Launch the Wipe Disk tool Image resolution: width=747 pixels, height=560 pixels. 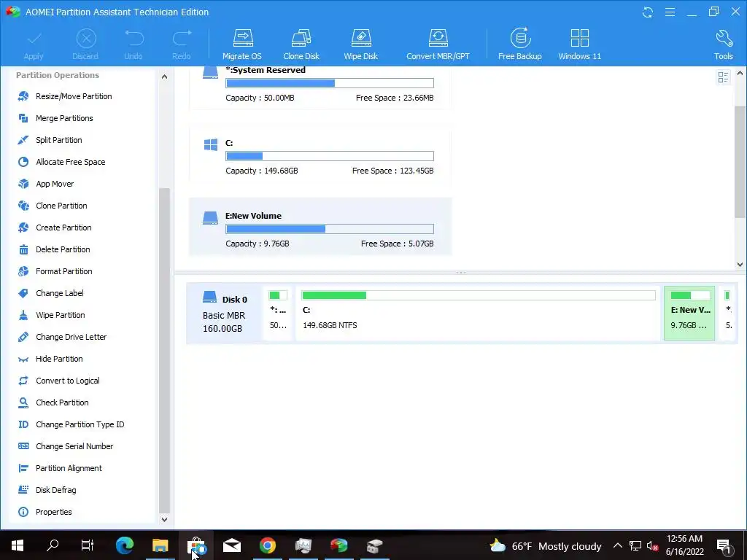(360, 44)
